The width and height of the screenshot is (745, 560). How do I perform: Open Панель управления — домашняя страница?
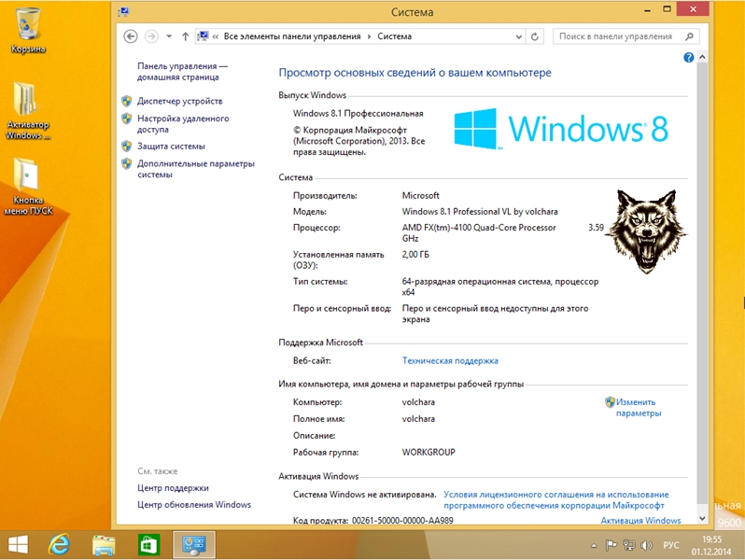182,72
